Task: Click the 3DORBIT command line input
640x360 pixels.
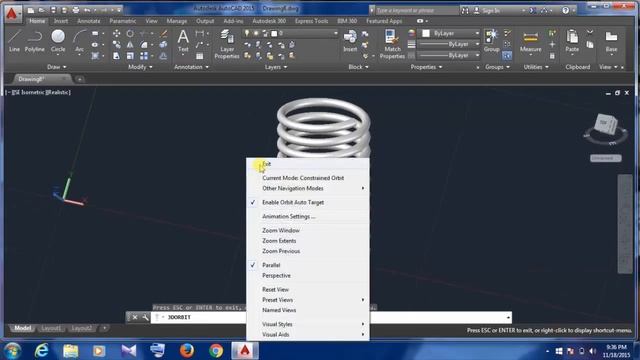Action: click(331, 317)
